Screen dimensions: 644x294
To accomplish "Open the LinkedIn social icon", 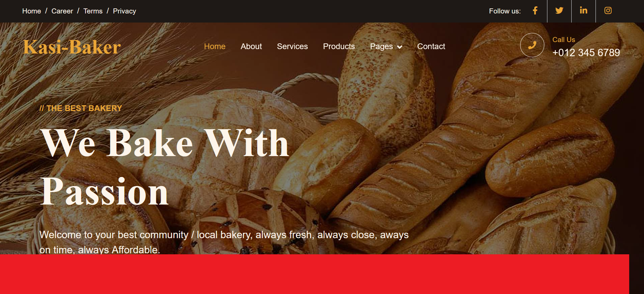I will pyautogui.click(x=583, y=11).
